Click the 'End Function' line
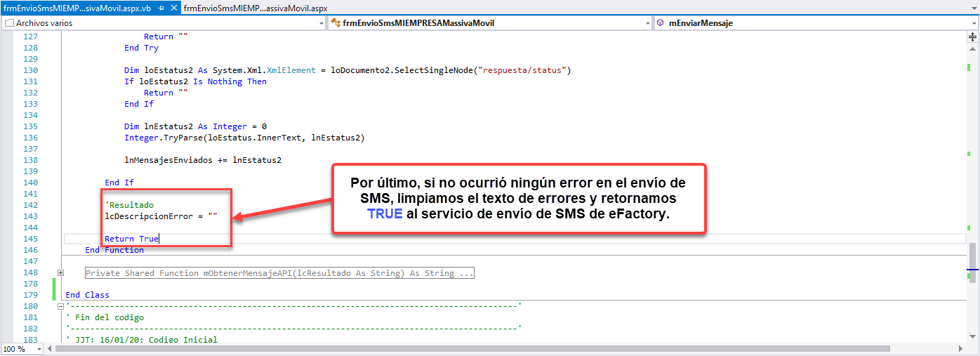 [x=114, y=250]
